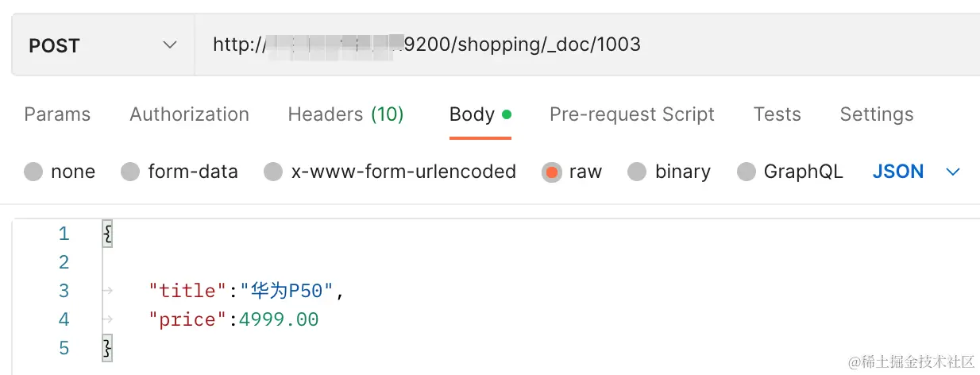Viewport: 980px width, 375px height.
Task: Click the price value 4999.00
Action: [279, 319]
